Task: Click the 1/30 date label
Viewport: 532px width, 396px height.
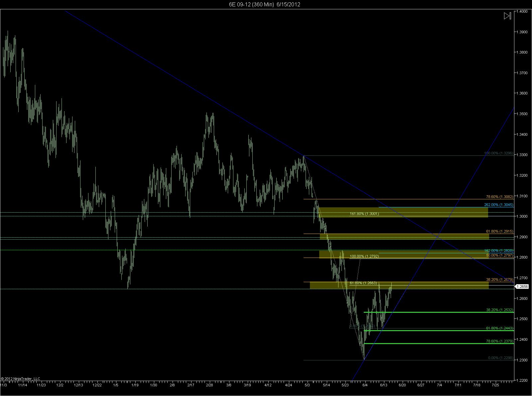Action: point(154,385)
